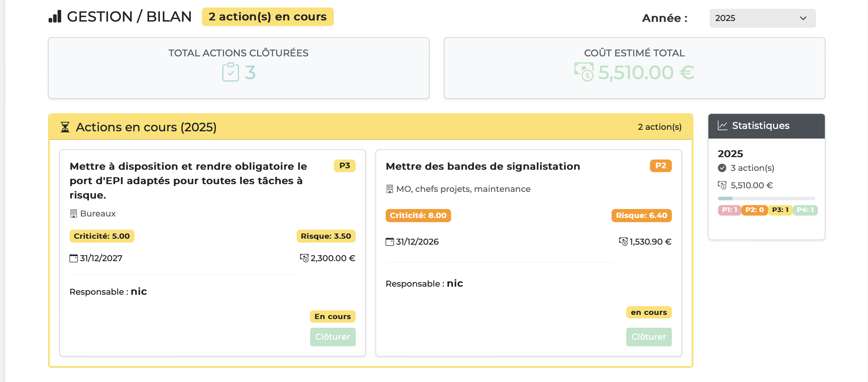Click the hourglass icon in Actions en cours header
868x382 pixels.
tap(65, 127)
